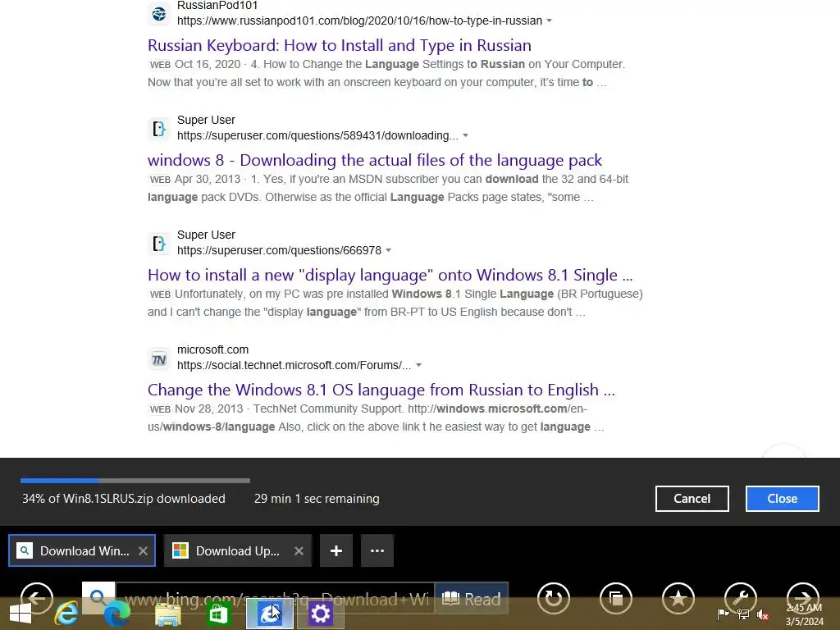This screenshot has width=840, height=630.
Task: Click the first Super User favicon for questions/589431
Action: (x=159, y=129)
